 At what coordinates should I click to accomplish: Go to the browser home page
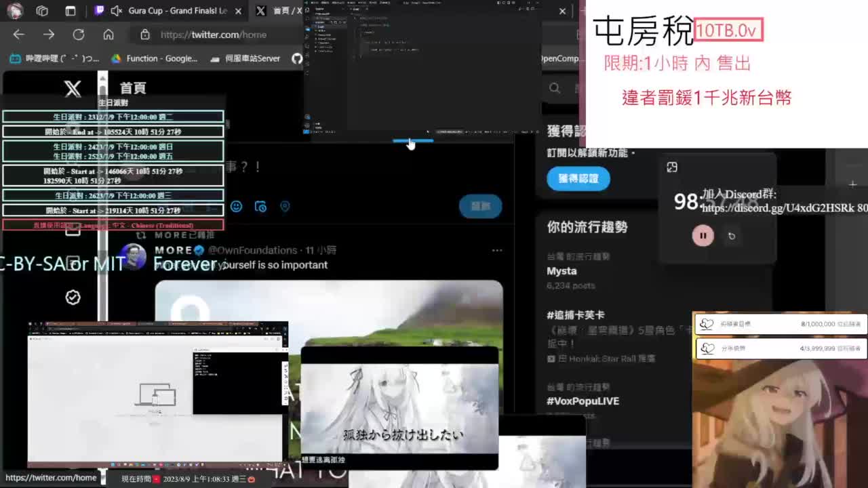108,35
